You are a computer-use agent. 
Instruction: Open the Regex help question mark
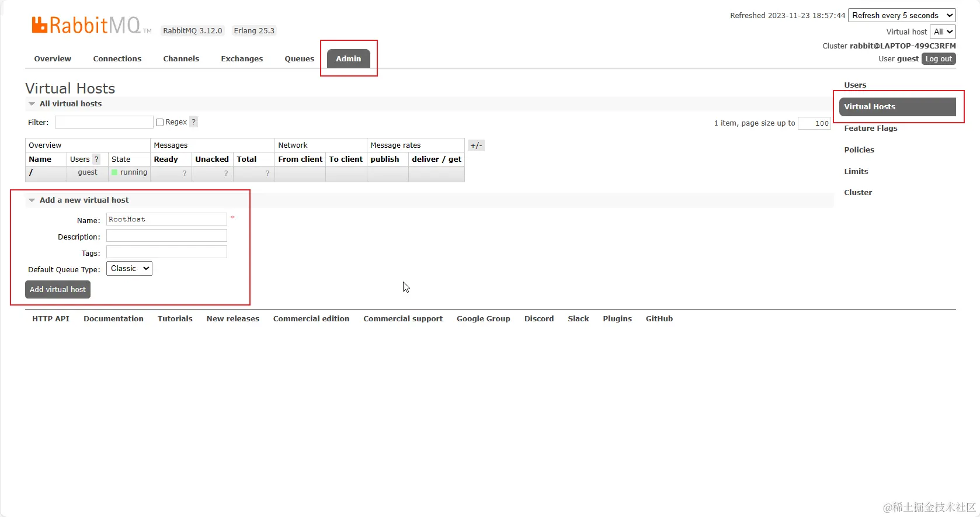tap(194, 122)
